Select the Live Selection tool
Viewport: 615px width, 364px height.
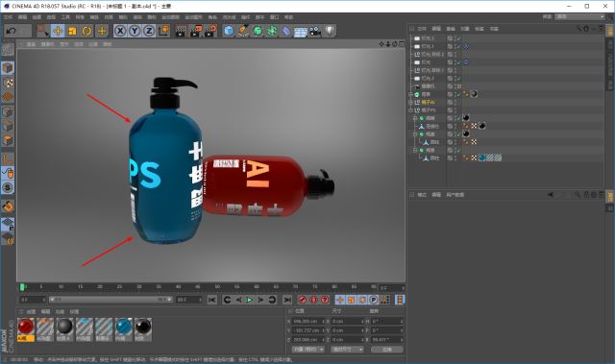42,31
